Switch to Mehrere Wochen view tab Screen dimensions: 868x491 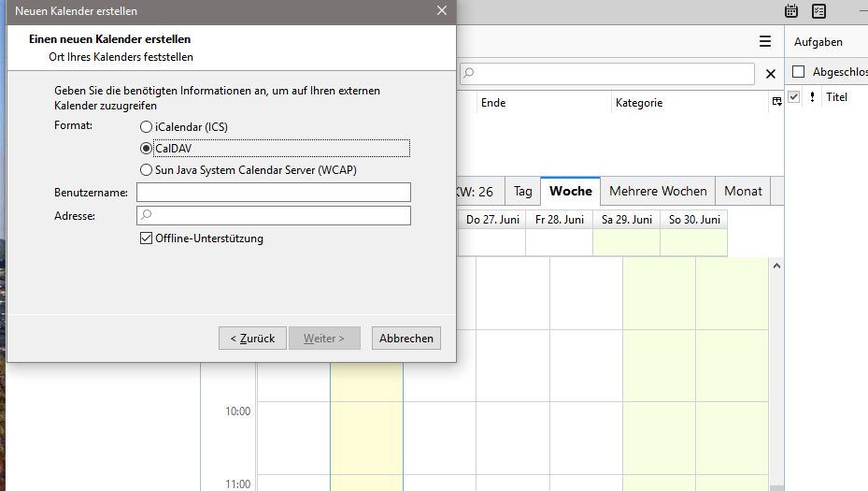click(658, 191)
